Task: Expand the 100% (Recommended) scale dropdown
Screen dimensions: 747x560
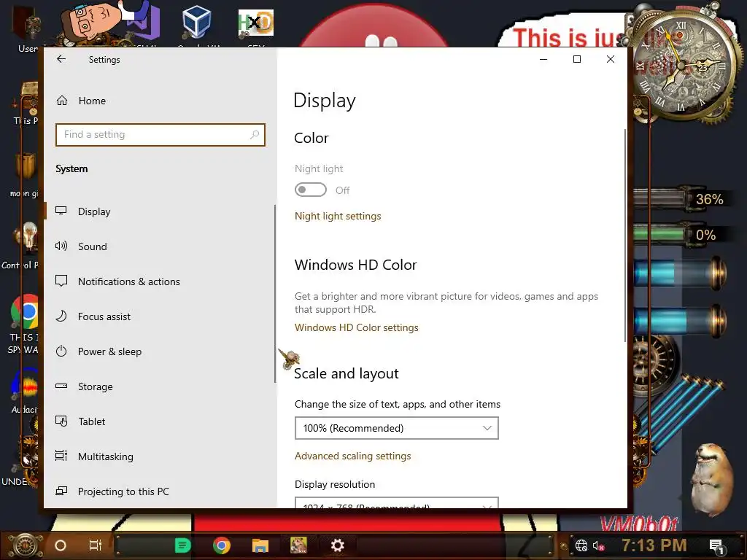Action: (x=396, y=428)
